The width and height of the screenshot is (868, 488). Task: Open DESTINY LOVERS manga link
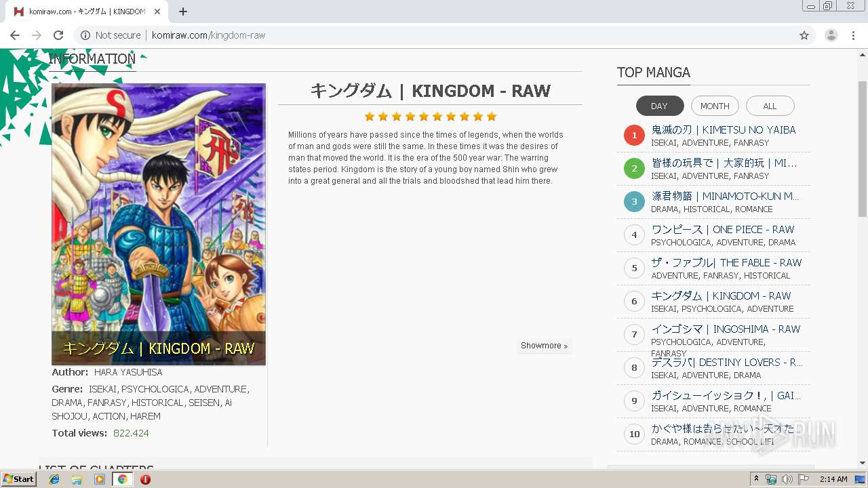tap(727, 362)
